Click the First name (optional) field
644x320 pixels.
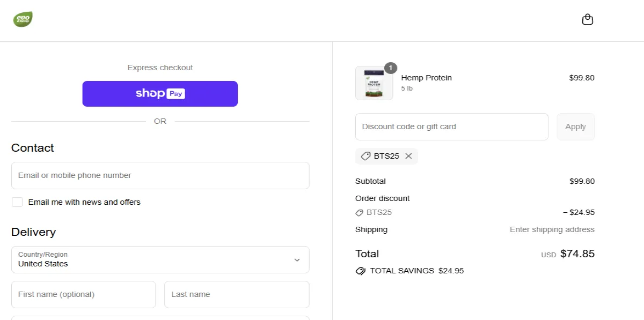click(83, 294)
